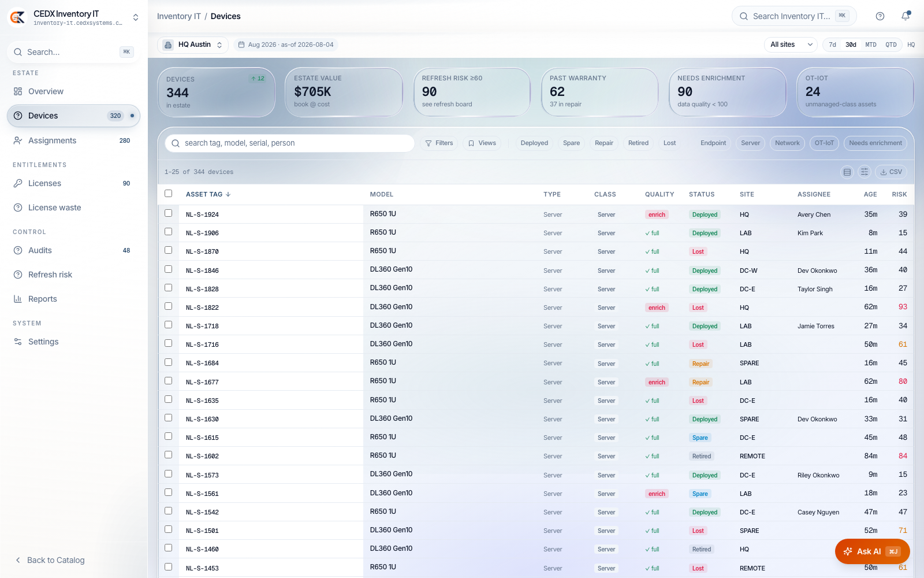924x578 pixels.
Task: Open device NL-S-1718
Action: coord(202,326)
